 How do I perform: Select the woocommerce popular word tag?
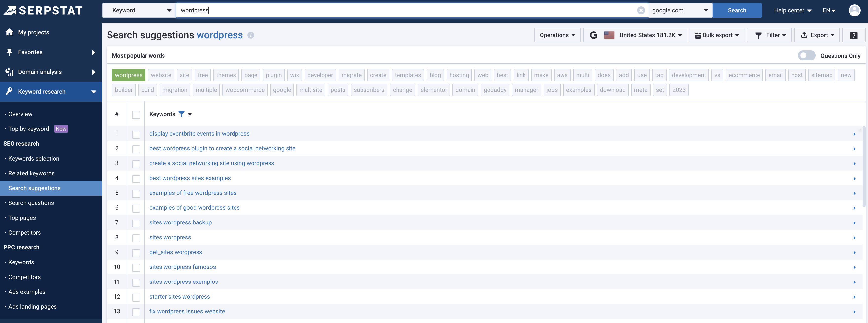coord(245,90)
